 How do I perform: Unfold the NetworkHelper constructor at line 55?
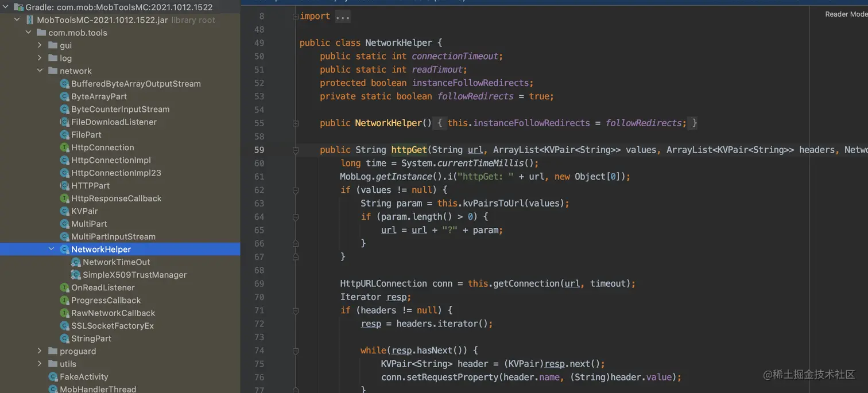pos(296,123)
